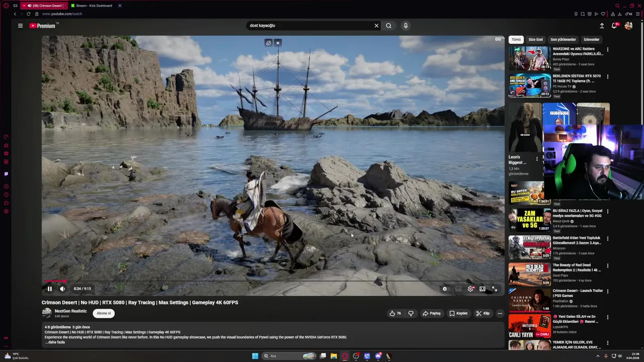
Task: Click the search field containing 'dost kayaoğlu'
Action: click(309, 26)
